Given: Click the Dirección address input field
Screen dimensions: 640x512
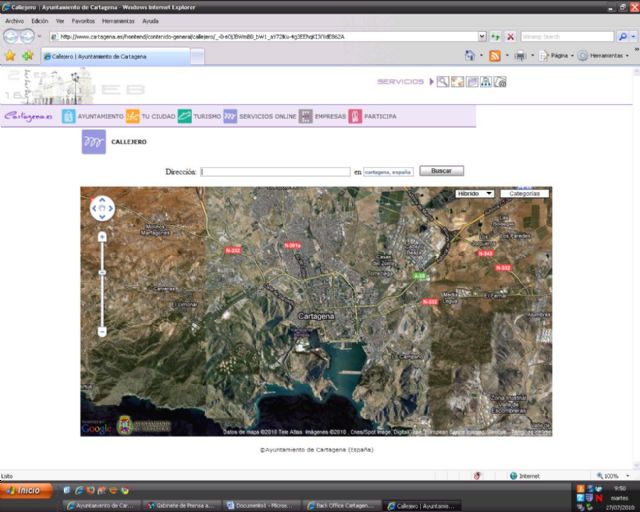Looking at the screenshot, I should click(x=275, y=172).
